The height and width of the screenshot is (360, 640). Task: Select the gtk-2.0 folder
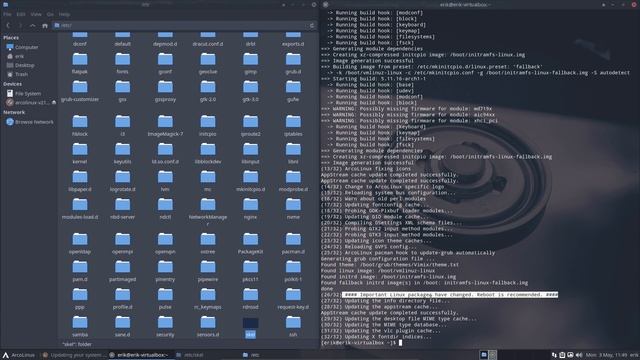coord(208,91)
